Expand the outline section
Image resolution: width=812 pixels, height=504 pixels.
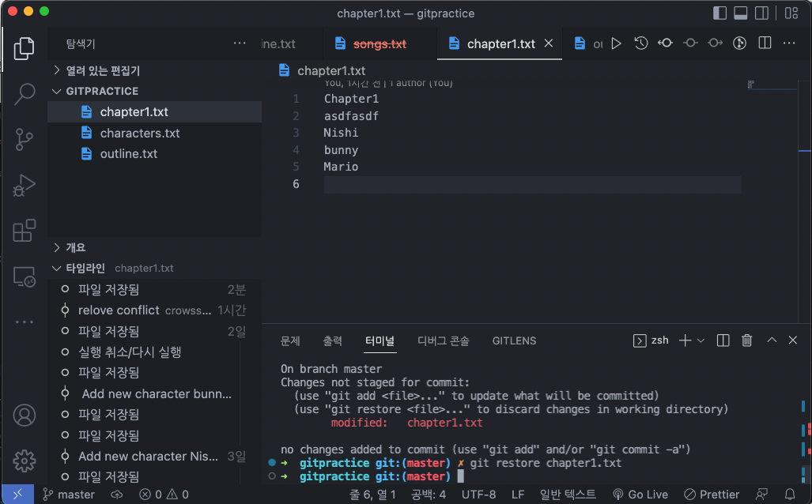[x=155, y=247]
